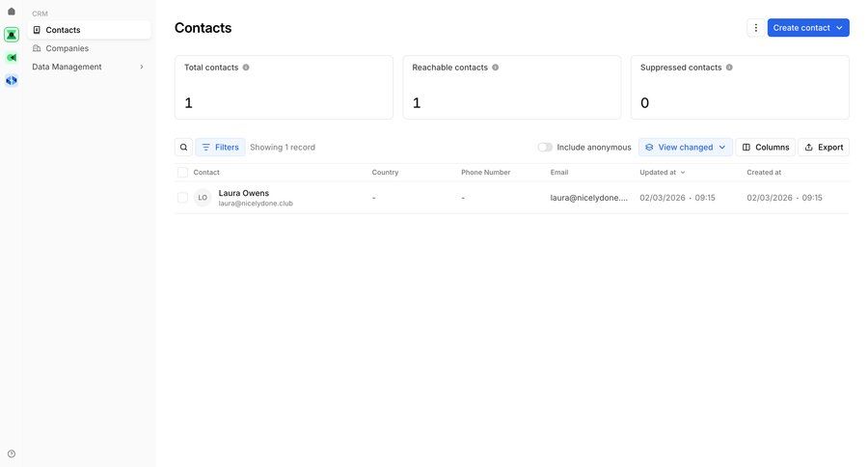Open the three-dot more options menu
This screenshot has height=467, width=868.
tap(755, 28)
